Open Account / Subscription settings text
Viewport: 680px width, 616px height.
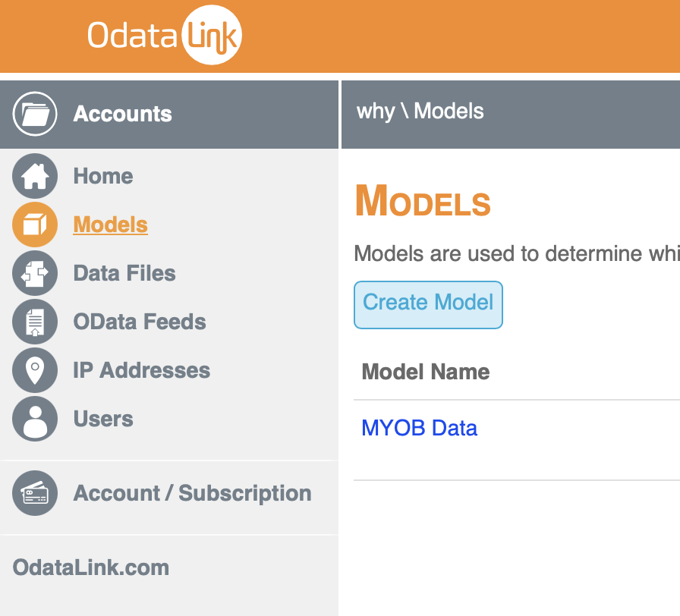(x=193, y=493)
